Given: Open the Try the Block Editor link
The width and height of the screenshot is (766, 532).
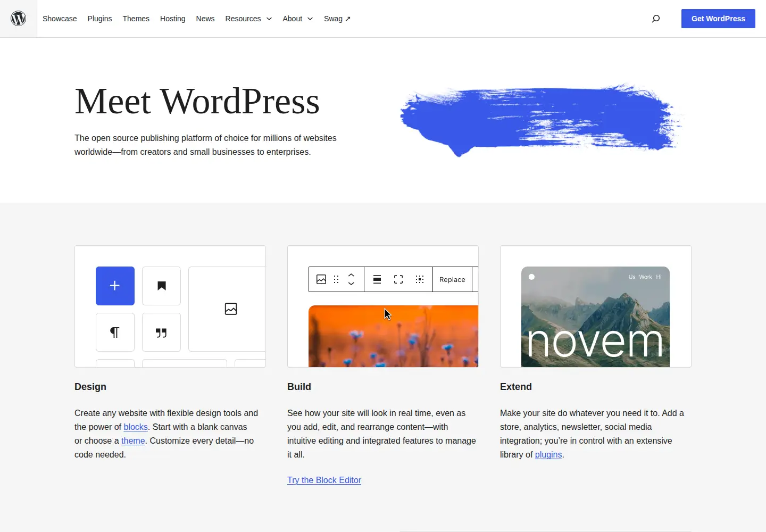Looking at the screenshot, I should click(324, 480).
